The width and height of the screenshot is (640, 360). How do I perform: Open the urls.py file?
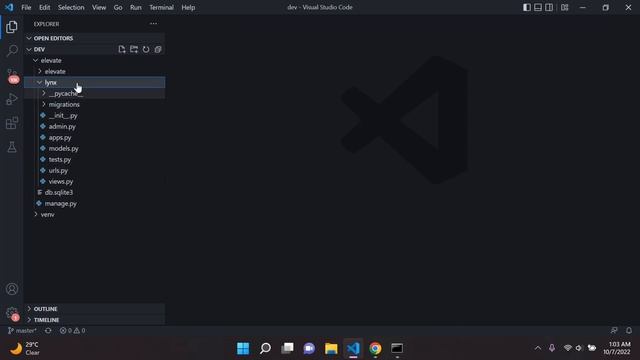(94, 171)
